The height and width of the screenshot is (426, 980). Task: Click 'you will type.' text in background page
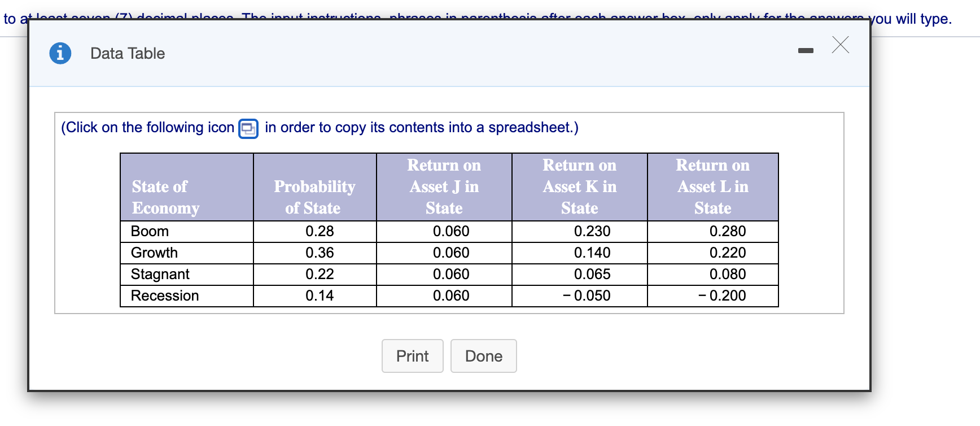pos(912,19)
